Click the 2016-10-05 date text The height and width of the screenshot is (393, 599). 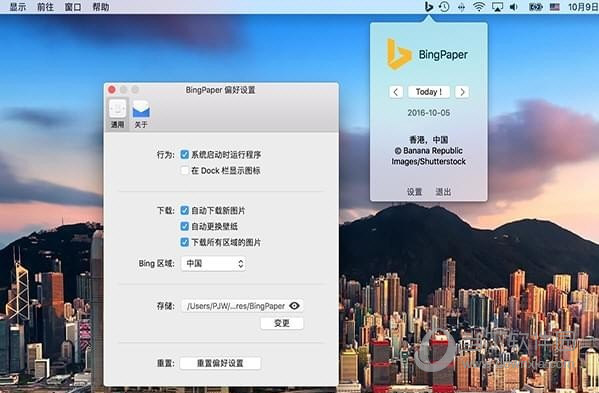429,113
